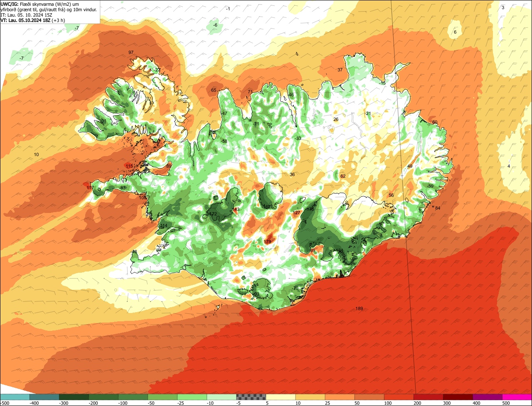Screen dimensions: 532x406
Task: Click the "-100" legend label
Action: (x=123, y=403)
